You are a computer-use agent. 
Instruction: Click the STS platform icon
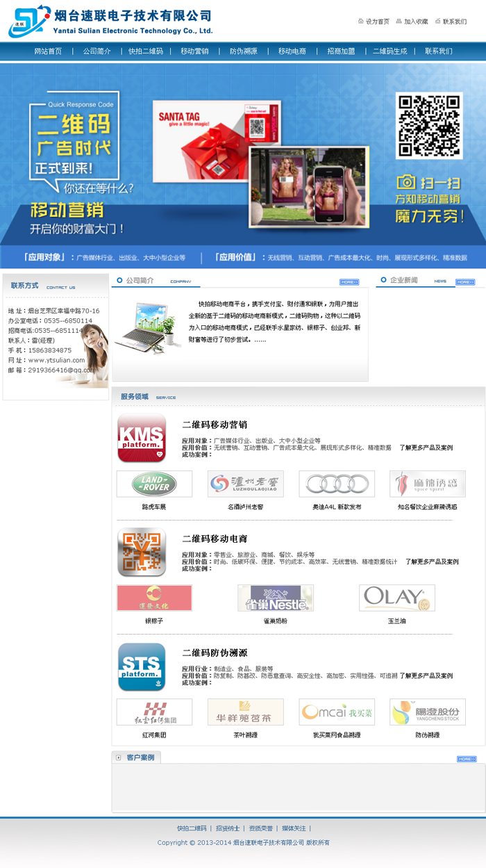click(x=142, y=666)
